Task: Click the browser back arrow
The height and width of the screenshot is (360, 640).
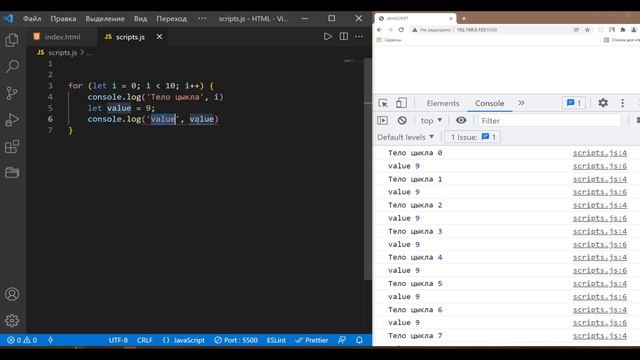Action: (x=380, y=30)
